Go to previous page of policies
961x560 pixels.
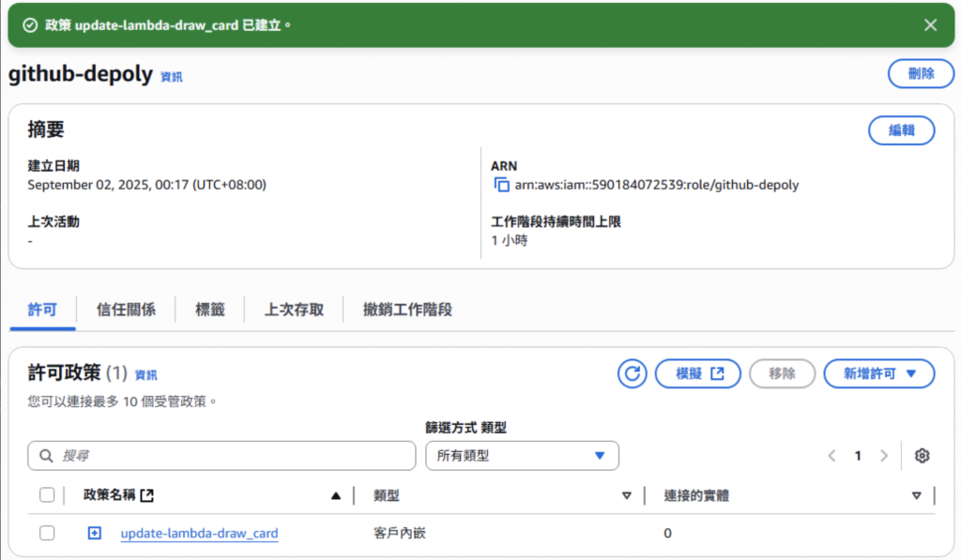(x=831, y=456)
